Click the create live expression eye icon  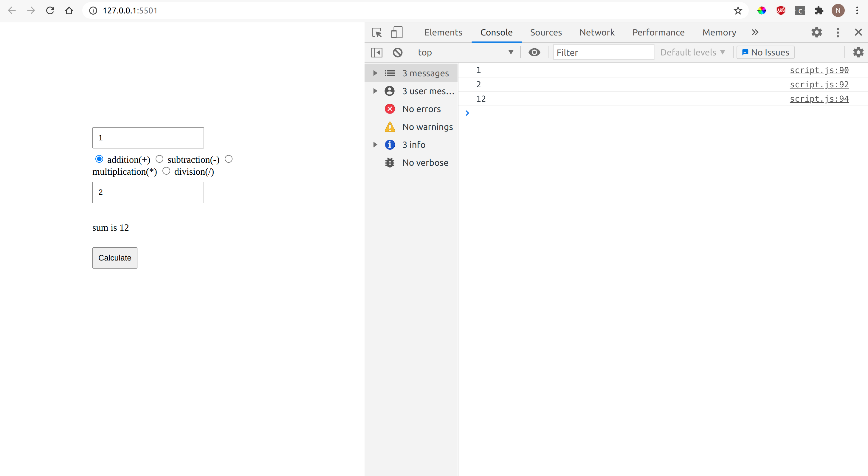click(534, 52)
